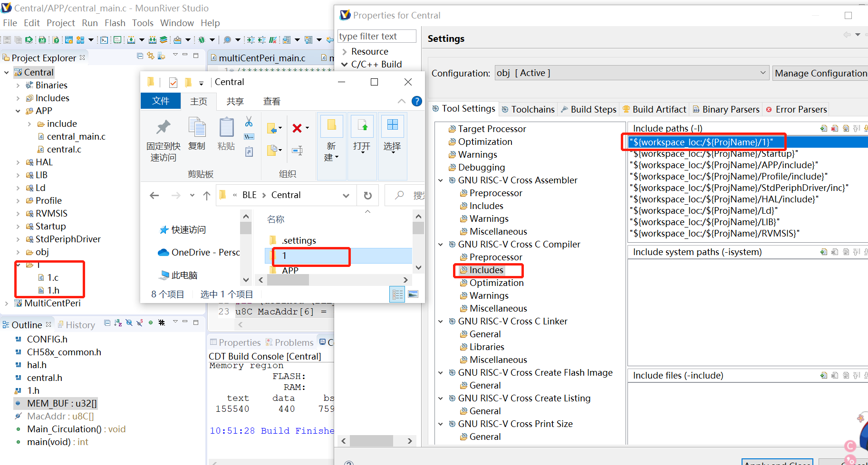Click the search magnifier icon in toolbar
This screenshot has width=868, height=465.
point(227,40)
